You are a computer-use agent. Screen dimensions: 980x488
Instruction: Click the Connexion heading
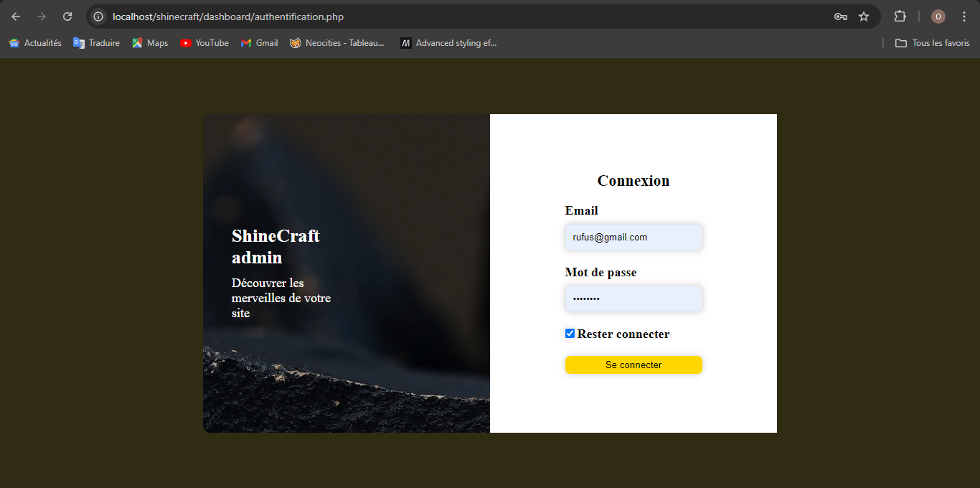633,181
